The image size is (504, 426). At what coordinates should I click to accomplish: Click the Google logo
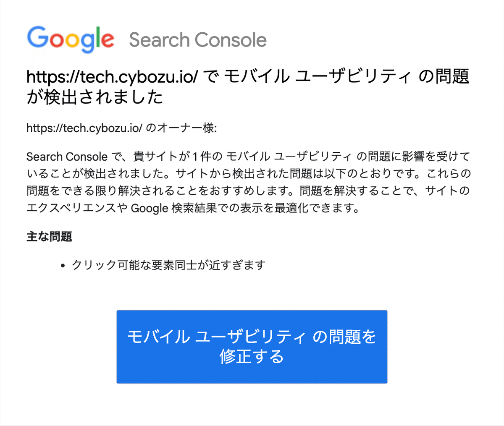[x=70, y=40]
